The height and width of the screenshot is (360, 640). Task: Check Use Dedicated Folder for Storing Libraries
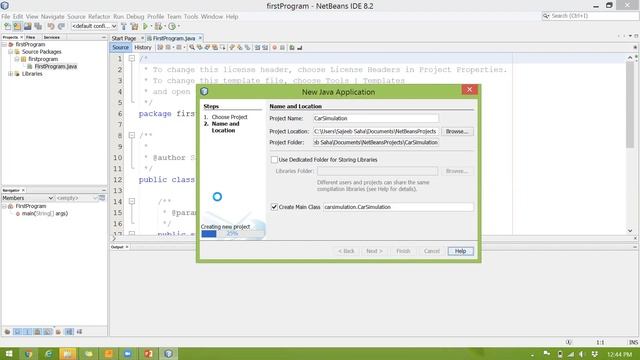point(274,160)
